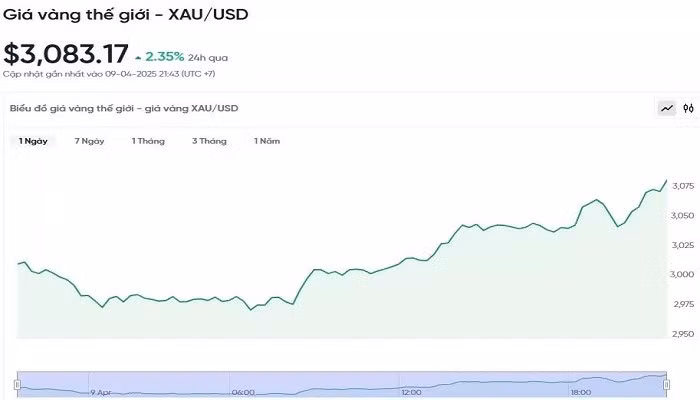This screenshot has width=700, height=400.
Task: Select the 1 Ngày time range
Action: point(33,141)
